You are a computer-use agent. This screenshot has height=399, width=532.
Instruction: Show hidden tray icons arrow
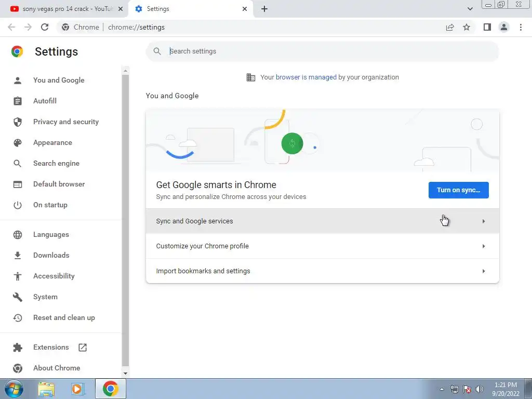442,389
